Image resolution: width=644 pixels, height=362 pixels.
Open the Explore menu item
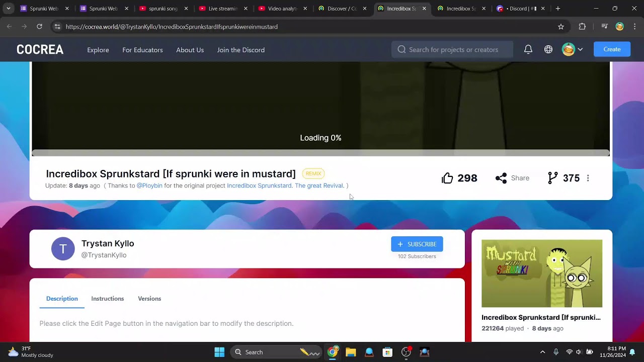pyautogui.click(x=98, y=50)
